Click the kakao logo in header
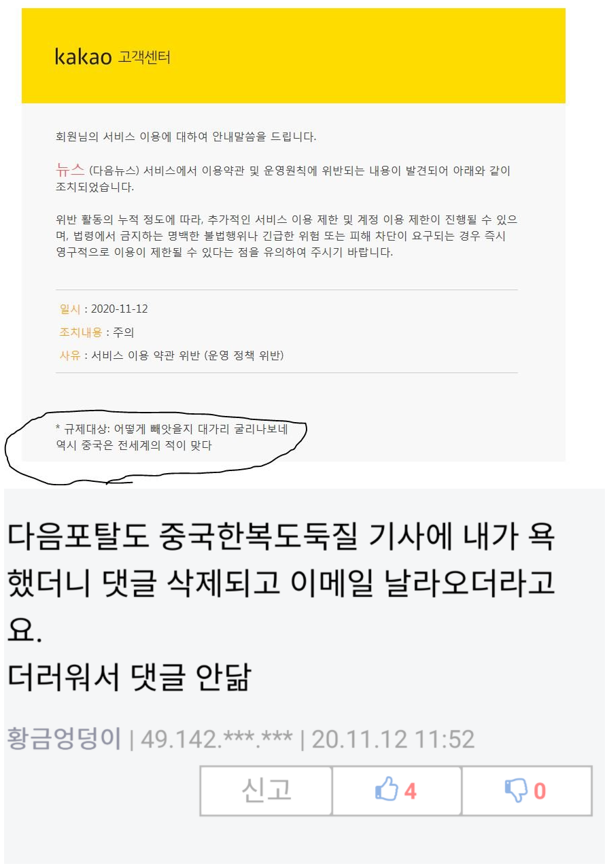The image size is (607, 868). coord(83,56)
